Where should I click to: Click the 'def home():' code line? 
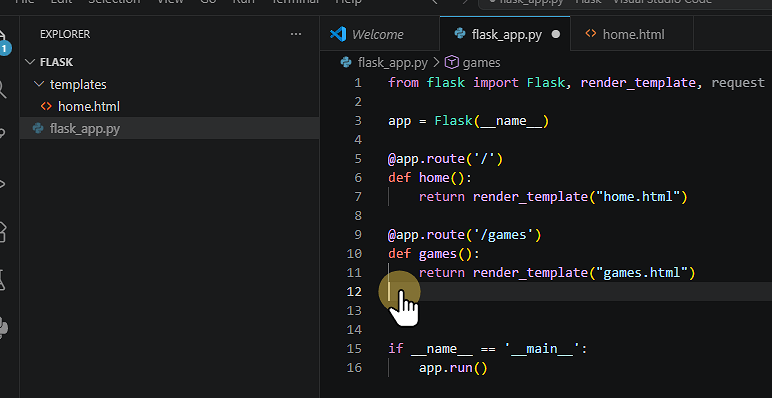430,177
